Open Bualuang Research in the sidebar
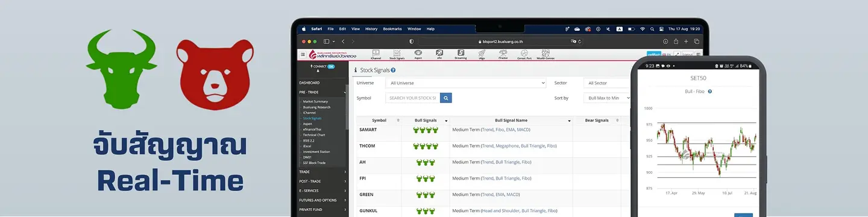The width and height of the screenshot is (868, 217). (316, 107)
